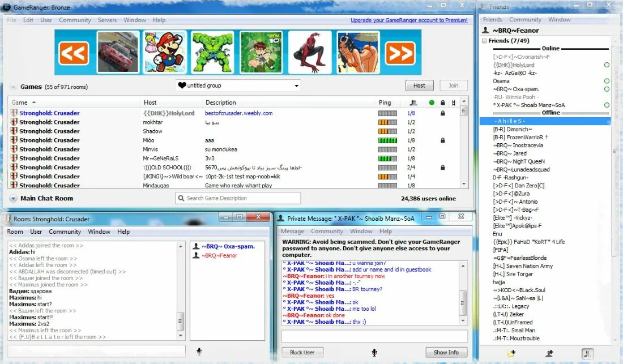Click the ping bar on Mr~GeNeRaLS row
This screenshot has height=364, width=623.
click(x=387, y=159)
